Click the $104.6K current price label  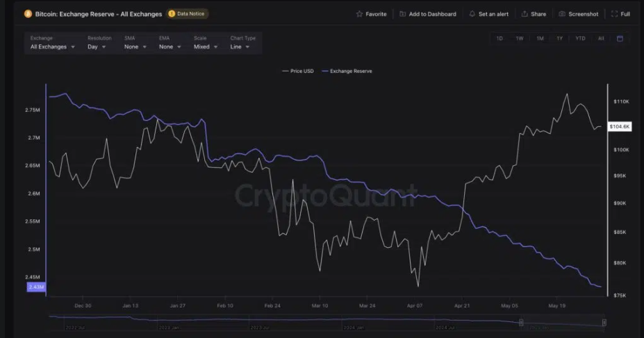(620, 126)
